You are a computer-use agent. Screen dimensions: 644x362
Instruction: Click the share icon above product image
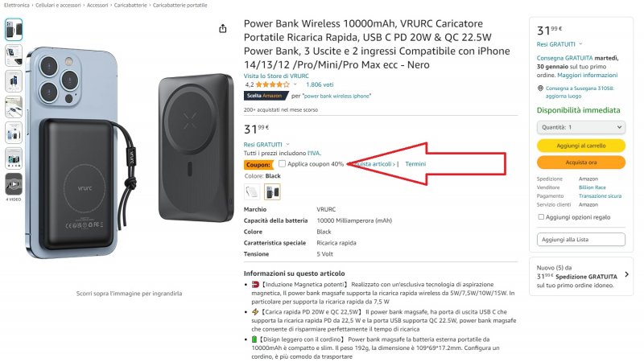point(222,29)
